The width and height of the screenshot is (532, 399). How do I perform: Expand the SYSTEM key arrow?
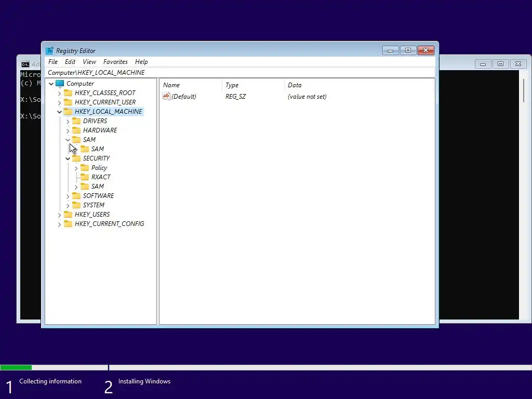[x=68, y=205]
